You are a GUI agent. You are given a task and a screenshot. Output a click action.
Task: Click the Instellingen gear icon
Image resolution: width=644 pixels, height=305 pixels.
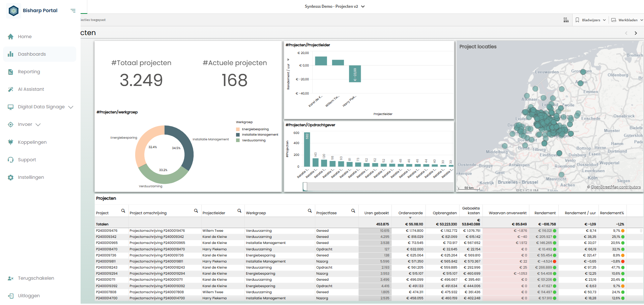pyautogui.click(x=11, y=177)
